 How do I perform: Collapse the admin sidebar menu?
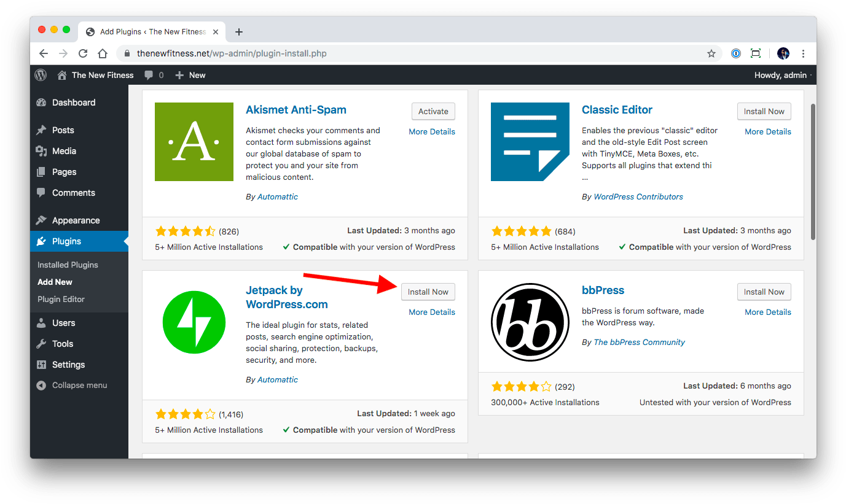pos(79,386)
